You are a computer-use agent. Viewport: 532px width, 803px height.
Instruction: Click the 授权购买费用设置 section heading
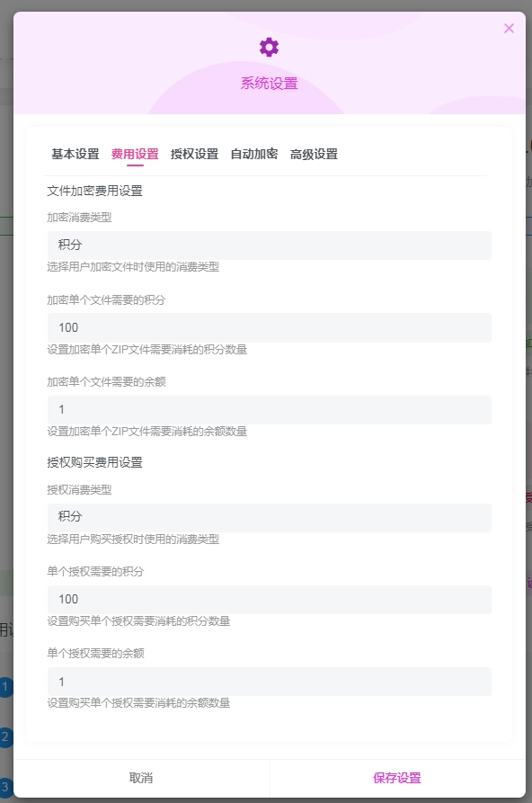[94, 462]
